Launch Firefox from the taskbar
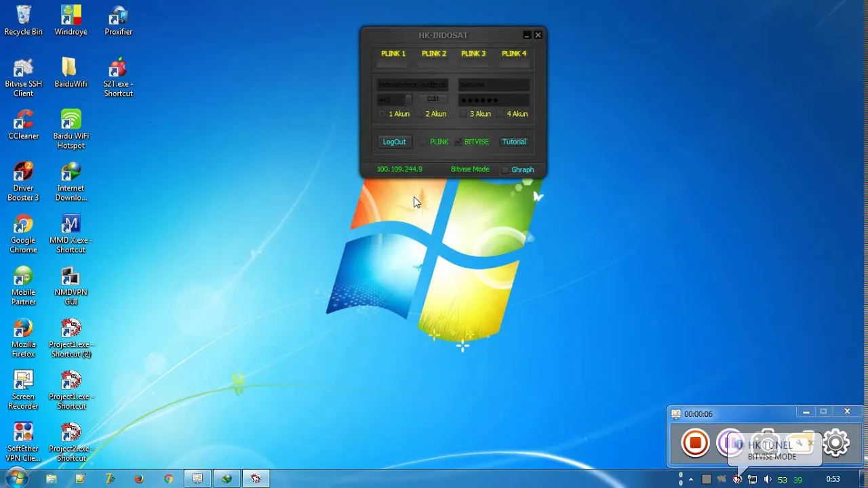Image resolution: width=868 pixels, height=488 pixels. pos(139,479)
